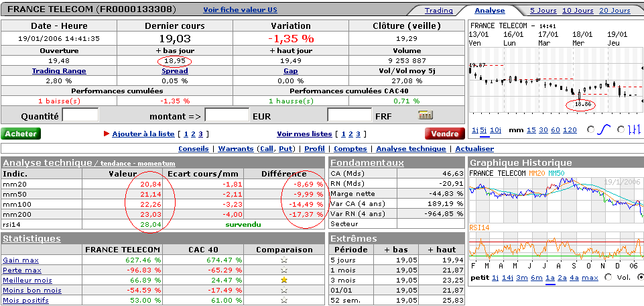644x306 pixels.
Task: Click the Meilleur mois gold star
Action: [x=284, y=280]
